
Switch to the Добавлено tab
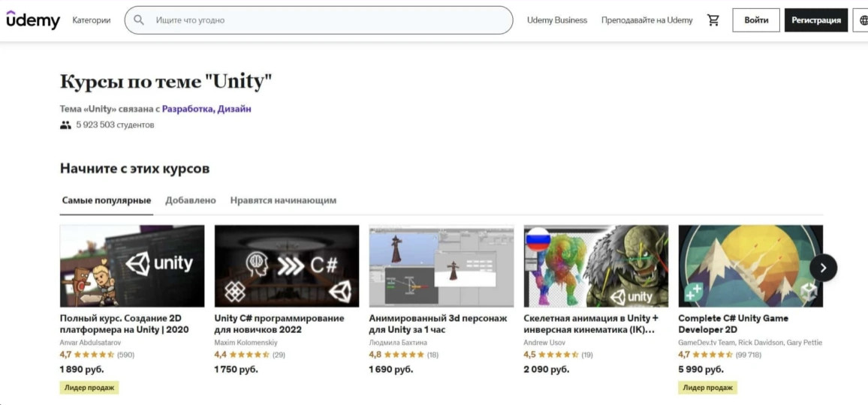click(x=191, y=200)
